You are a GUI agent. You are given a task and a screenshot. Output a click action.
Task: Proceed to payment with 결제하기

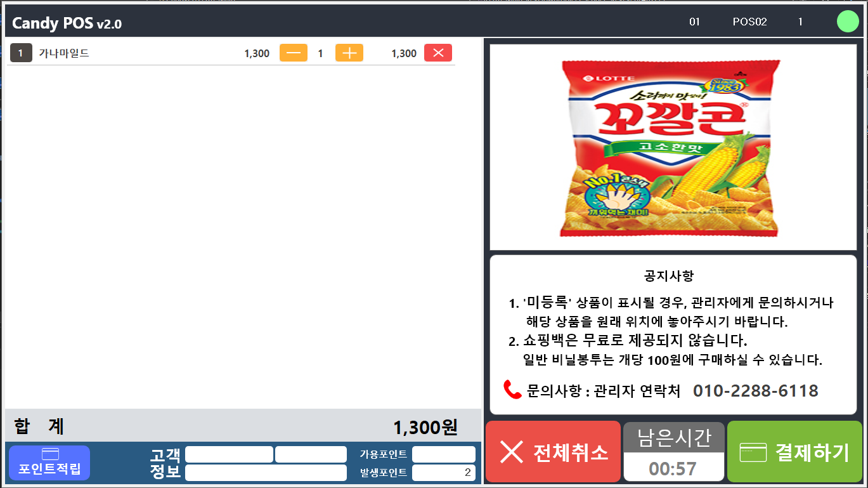794,451
